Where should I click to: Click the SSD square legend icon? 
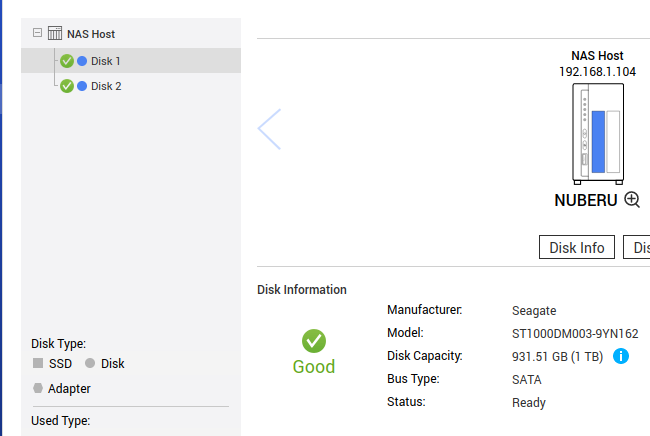point(38,364)
